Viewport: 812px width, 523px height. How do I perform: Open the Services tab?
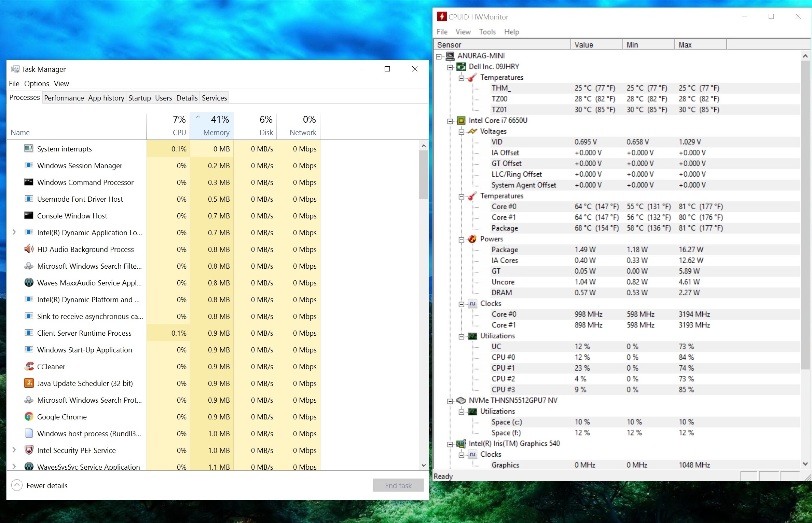click(x=214, y=98)
